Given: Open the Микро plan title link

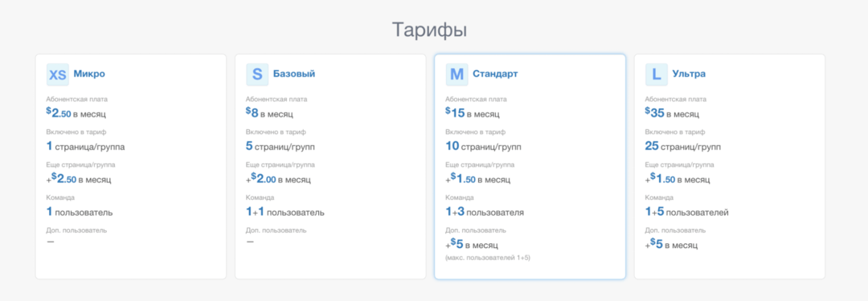Looking at the screenshot, I should (89, 74).
